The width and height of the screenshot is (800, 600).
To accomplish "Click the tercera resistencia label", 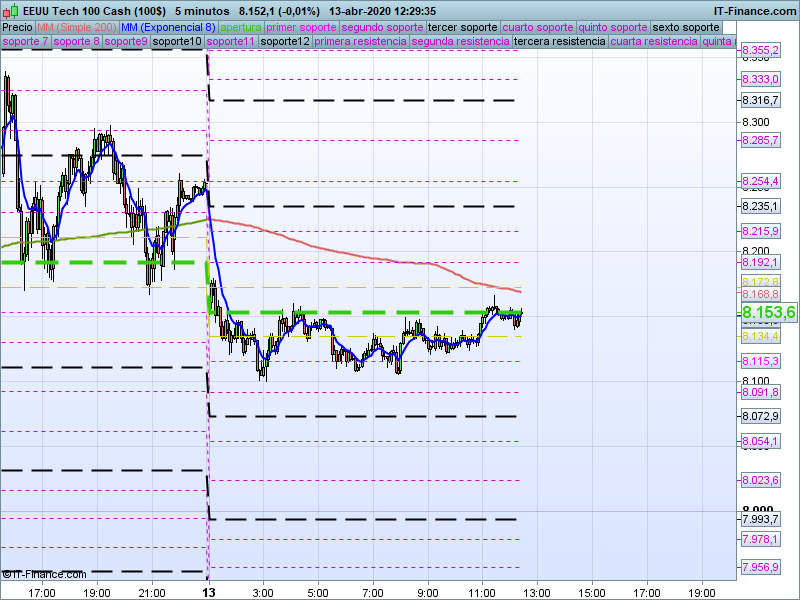I will coord(558,42).
